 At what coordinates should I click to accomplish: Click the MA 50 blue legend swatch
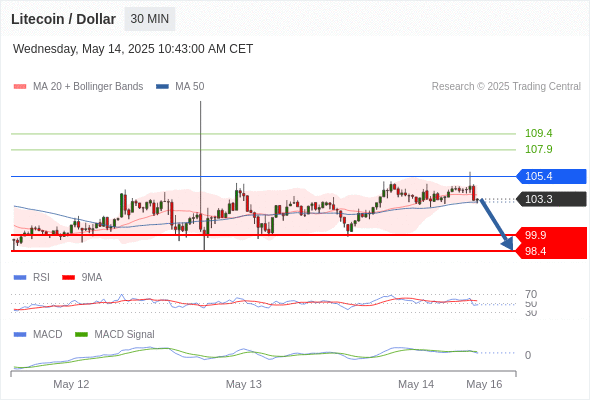coord(162,87)
